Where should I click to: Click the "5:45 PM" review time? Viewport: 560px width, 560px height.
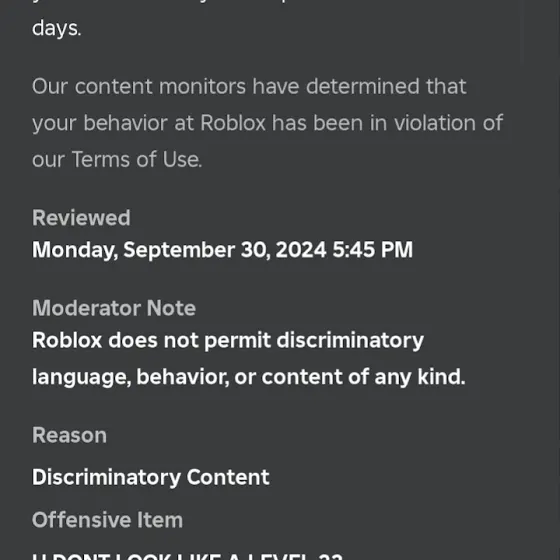(372, 249)
